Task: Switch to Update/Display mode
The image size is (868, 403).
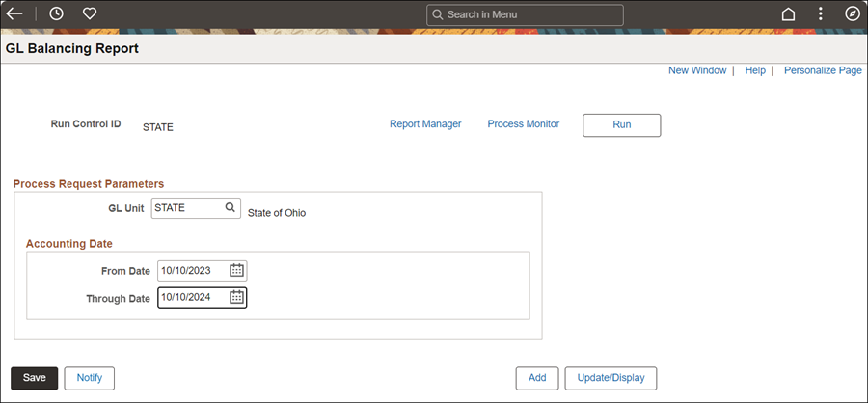Action: coord(610,378)
